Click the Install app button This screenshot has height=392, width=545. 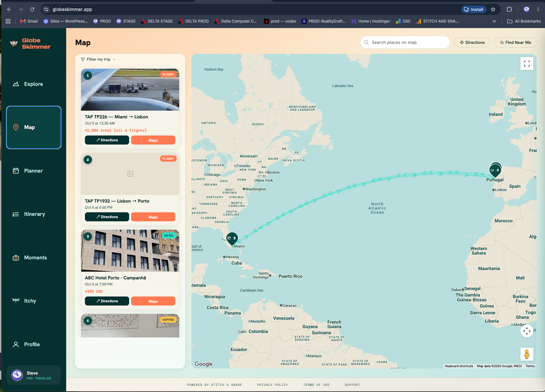(x=474, y=9)
